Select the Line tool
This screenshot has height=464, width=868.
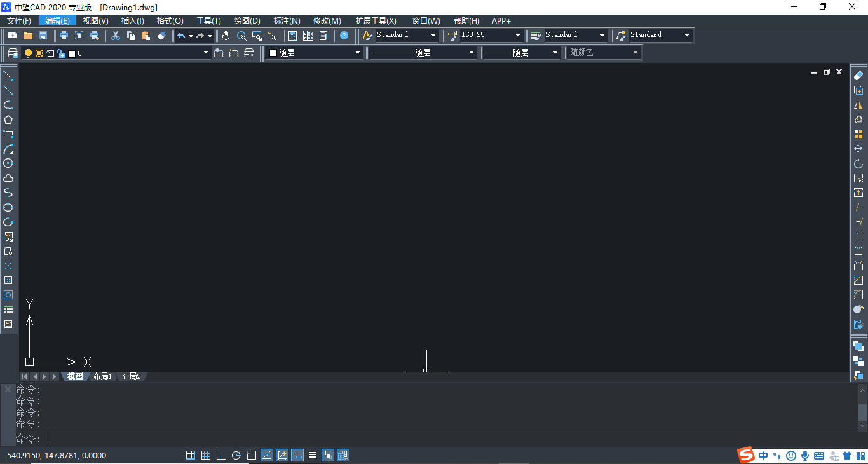(9, 76)
